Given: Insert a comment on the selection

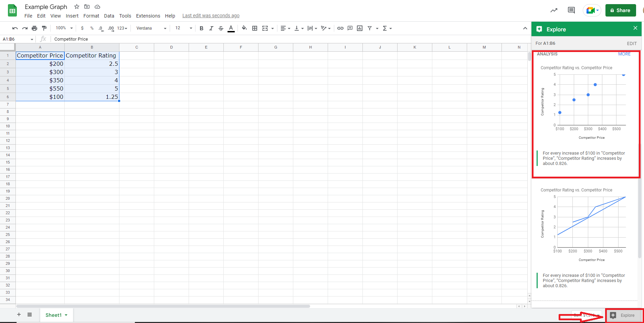Looking at the screenshot, I should pyautogui.click(x=350, y=28).
